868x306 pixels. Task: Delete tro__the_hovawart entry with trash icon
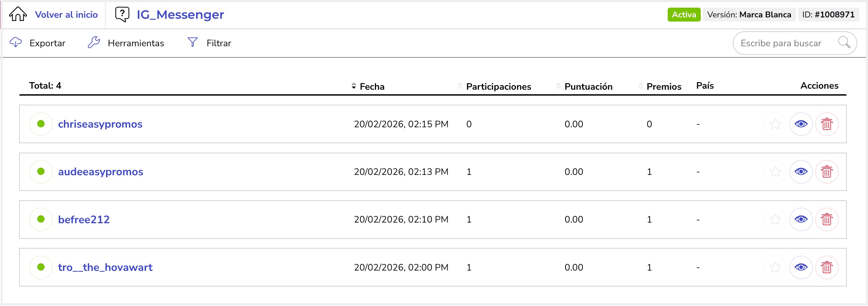click(827, 267)
